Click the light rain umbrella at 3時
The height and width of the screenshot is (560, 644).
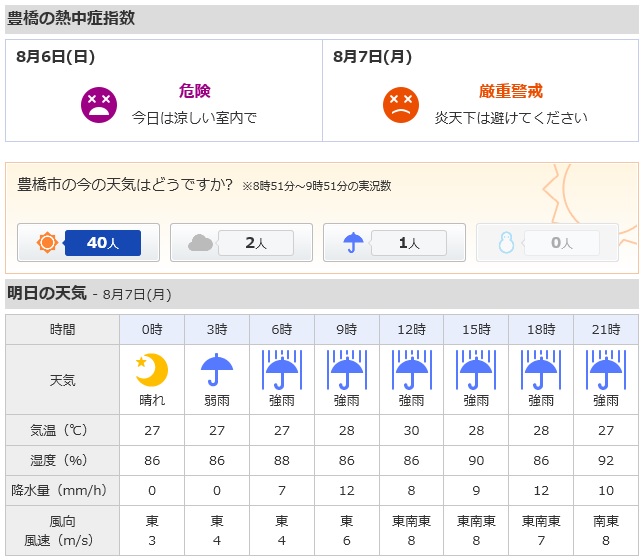[217, 370]
